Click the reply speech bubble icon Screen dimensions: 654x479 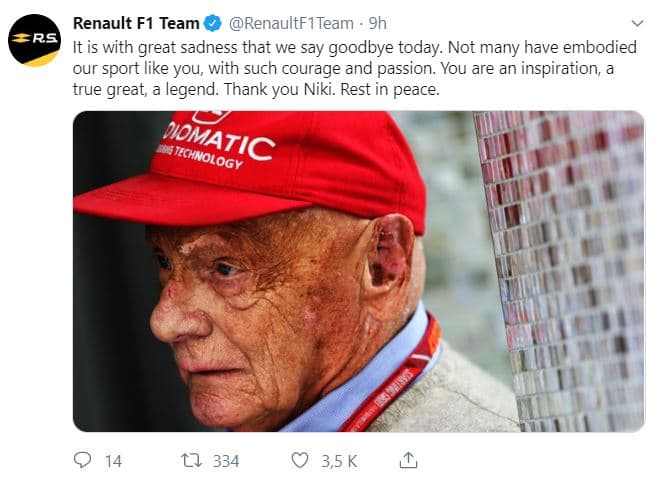[x=82, y=460]
